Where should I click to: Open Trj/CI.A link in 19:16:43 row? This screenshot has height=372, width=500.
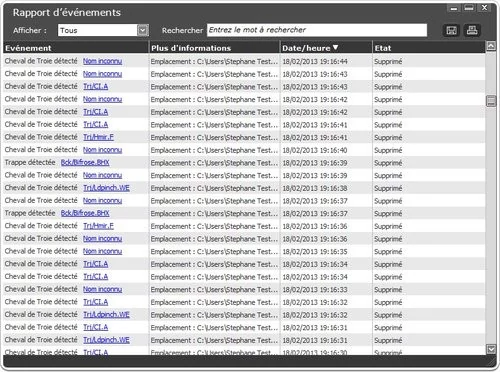click(96, 86)
